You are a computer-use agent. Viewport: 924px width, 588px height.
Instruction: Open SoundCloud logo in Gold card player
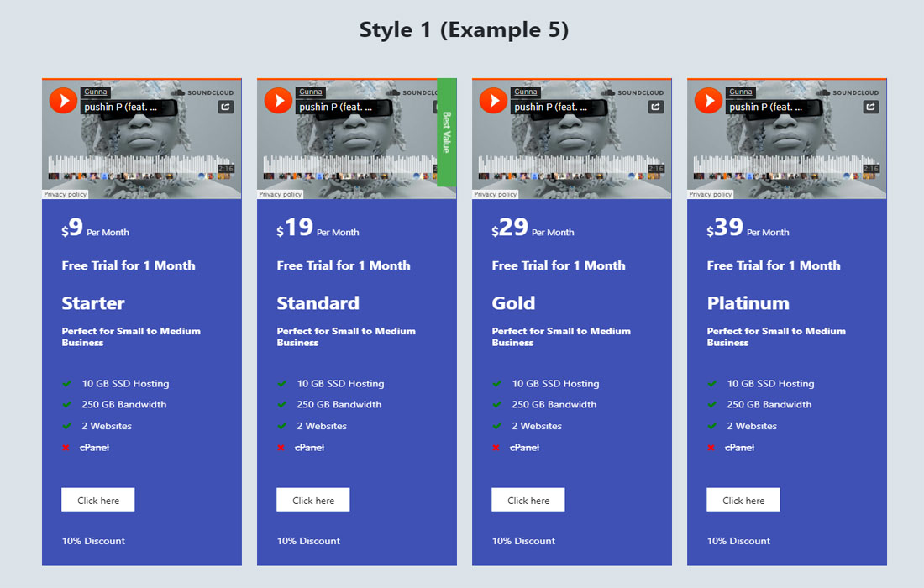pos(633,92)
